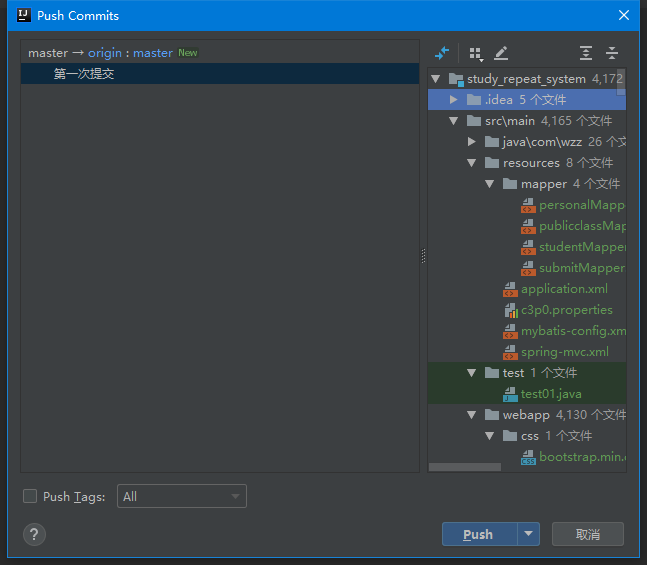Click the test01.java file icon
Viewport: 647px width, 565px height.
coord(510,395)
